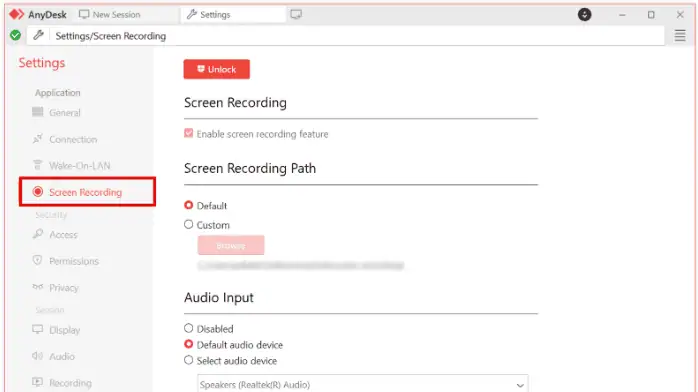Open General settings in sidebar
Image resolution: width=698 pixels, height=392 pixels.
pyautogui.click(x=65, y=113)
